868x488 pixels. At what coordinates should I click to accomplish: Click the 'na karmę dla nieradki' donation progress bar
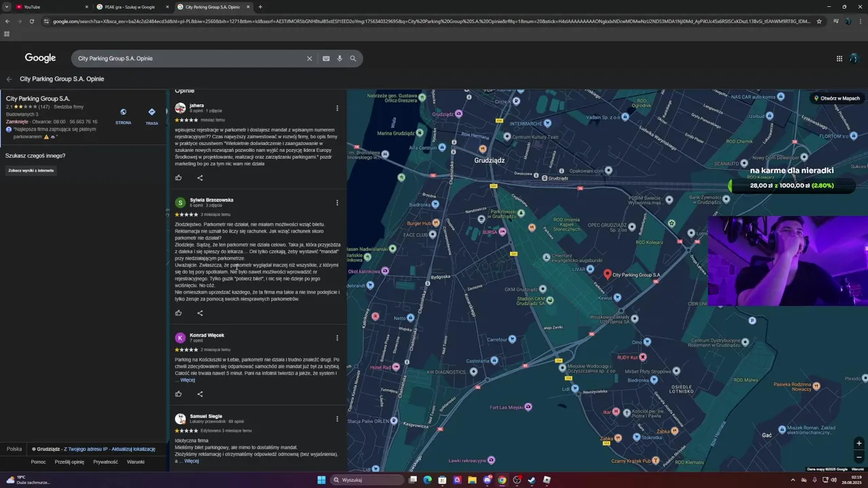792,185
